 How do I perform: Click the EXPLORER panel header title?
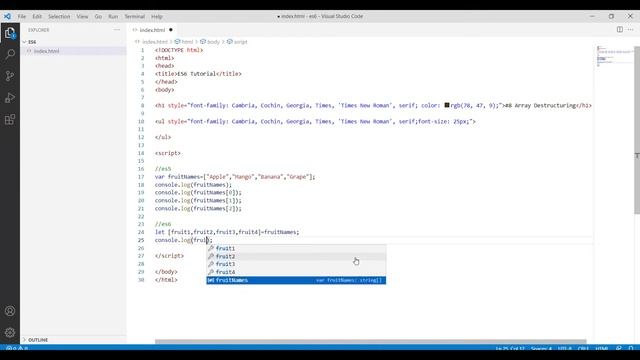pyautogui.click(x=39, y=30)
